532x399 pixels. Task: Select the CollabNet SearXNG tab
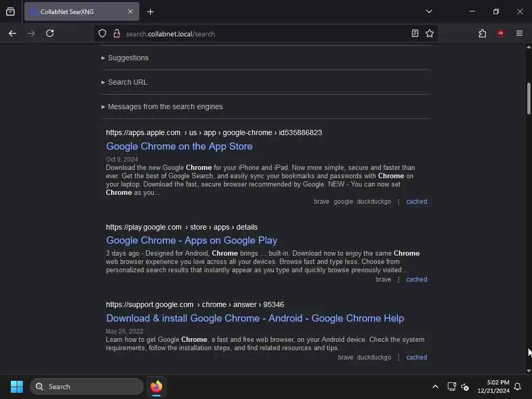coord(82,11)
